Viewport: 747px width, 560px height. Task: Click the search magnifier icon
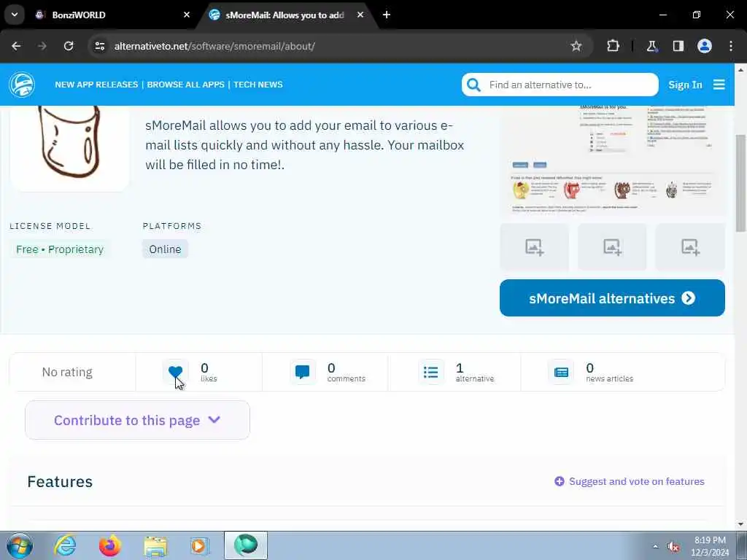click(x=473, y=85)
